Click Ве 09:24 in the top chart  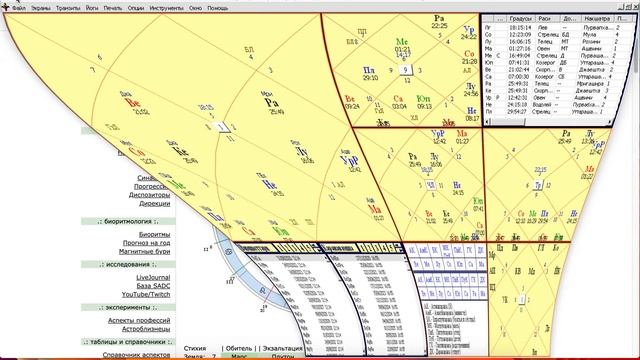pos(351,103)
